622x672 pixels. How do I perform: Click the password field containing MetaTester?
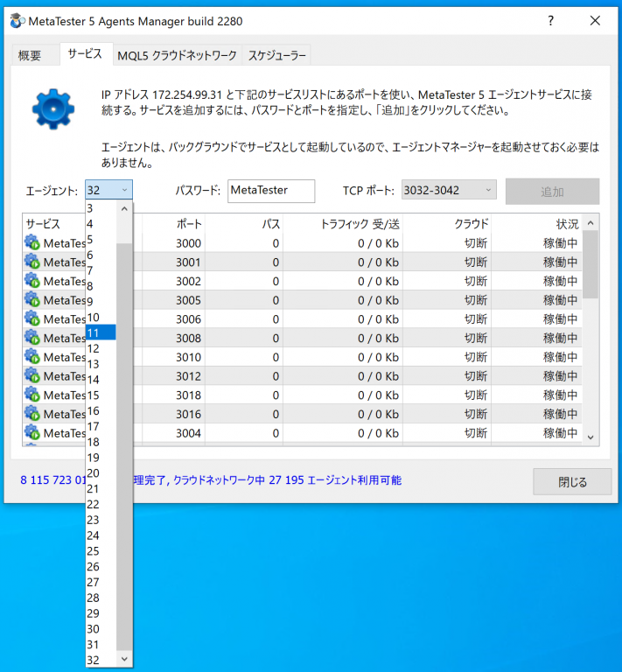click(270, 191)
